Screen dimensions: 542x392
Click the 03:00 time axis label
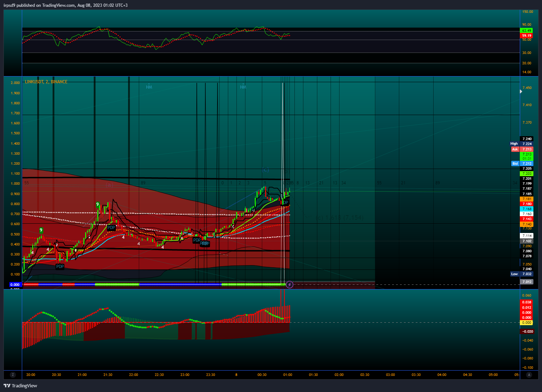click(x=390, y=375)
